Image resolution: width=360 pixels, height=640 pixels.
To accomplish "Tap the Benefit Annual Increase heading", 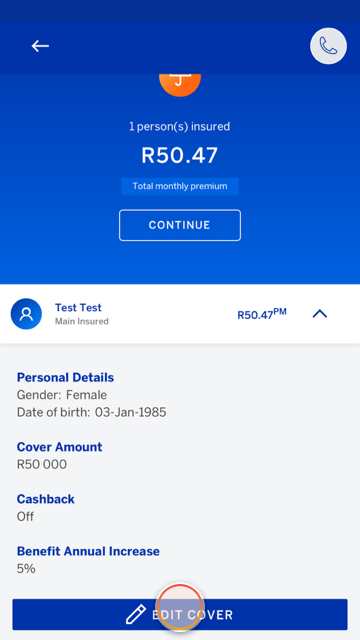I will point(88,551).
